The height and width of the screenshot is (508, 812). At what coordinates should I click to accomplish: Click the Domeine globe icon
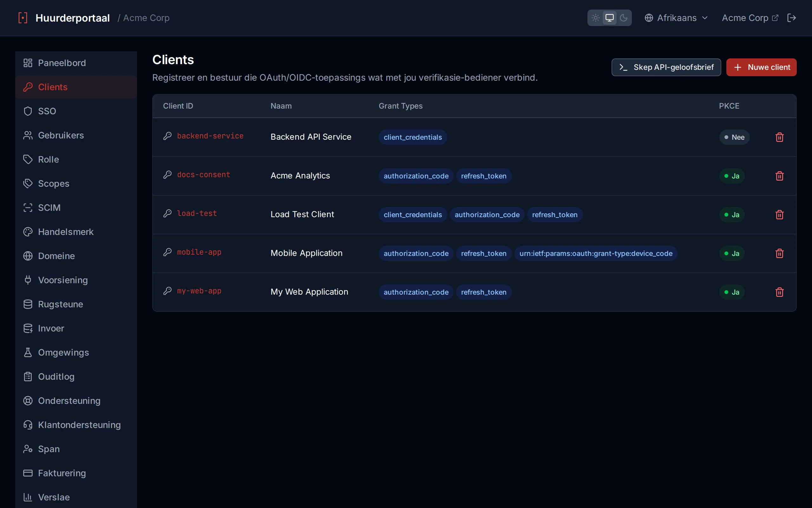(x=28, y=256)
